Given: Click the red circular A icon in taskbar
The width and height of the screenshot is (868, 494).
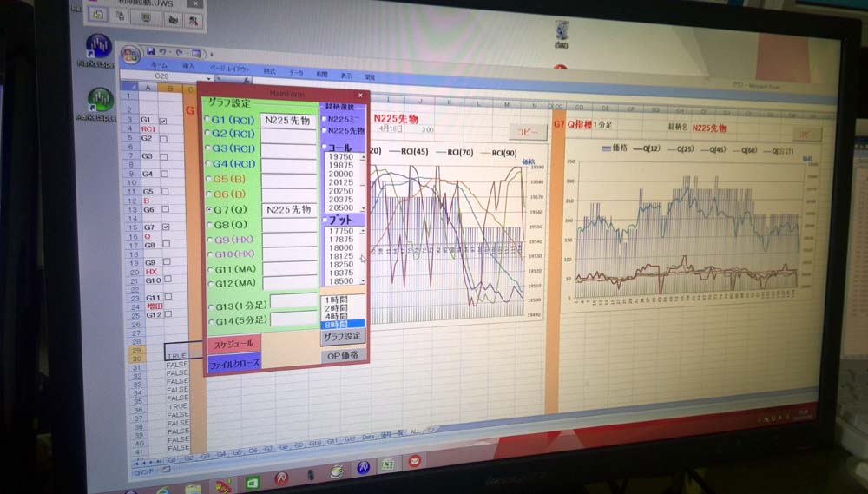Looking at the screenshot, I should (x=281, y=478).
